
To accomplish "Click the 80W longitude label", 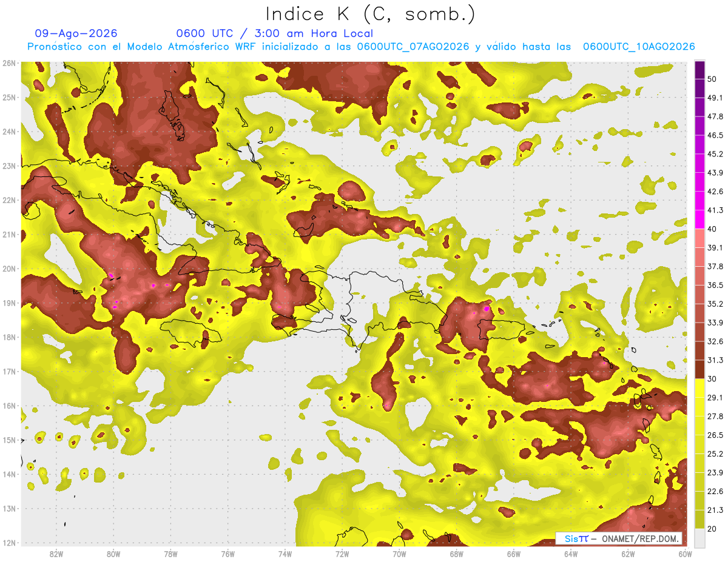I will coord(113,554).
